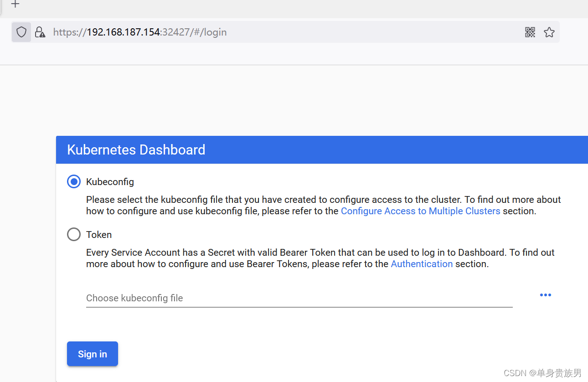The width and height of the screenshot is (588, 382).
Task: Click the Token option label text
Action: tap(99, 235)
